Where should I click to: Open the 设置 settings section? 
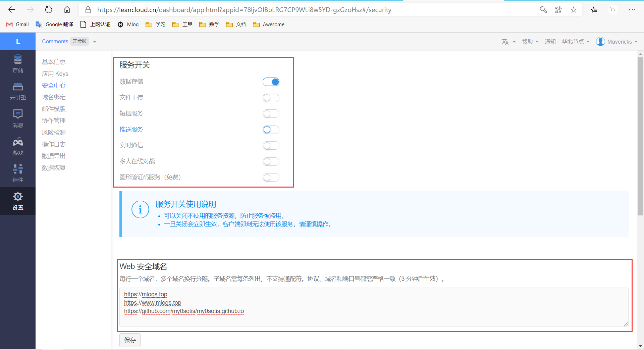[x=18, y=201]
